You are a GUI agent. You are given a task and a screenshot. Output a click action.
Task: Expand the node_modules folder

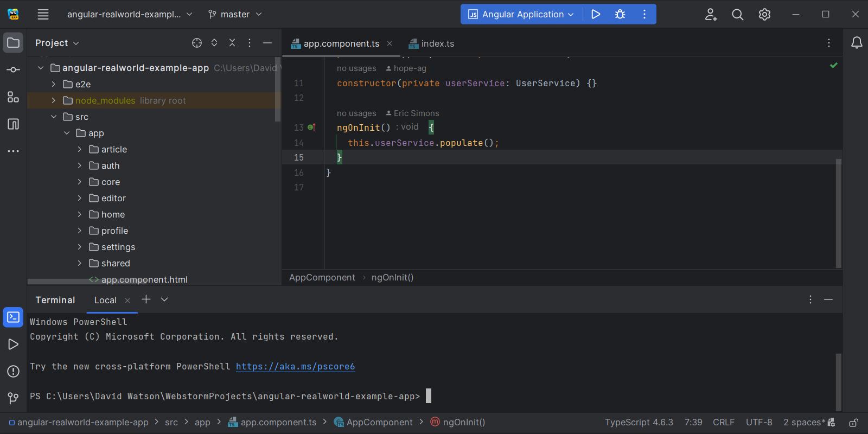(54, 100)
